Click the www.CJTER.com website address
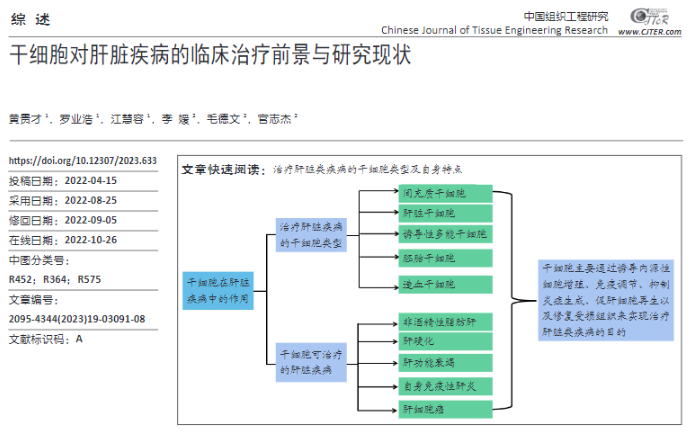Viewport: 692px width, 436px height. 650,31
